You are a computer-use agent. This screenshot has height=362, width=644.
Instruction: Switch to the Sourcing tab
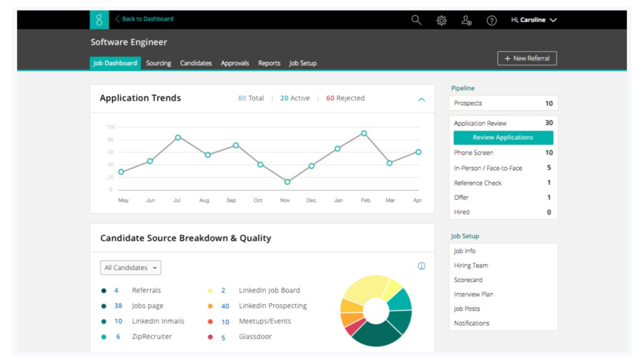coord(158,63)
